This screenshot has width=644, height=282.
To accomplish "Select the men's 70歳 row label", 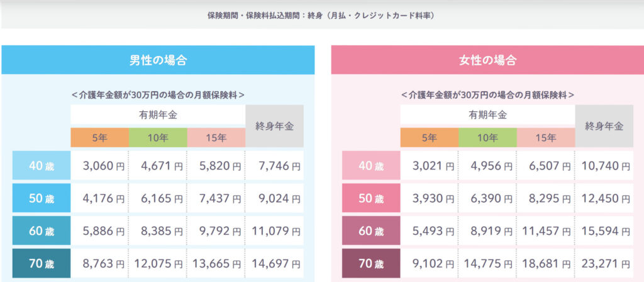I will pos(41,264).
